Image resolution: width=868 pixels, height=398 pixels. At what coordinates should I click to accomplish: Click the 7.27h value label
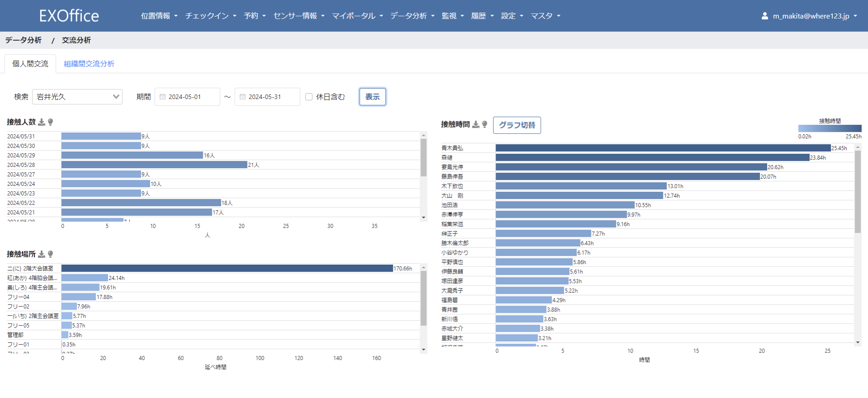pyautogui.click(x=599, y=233)
